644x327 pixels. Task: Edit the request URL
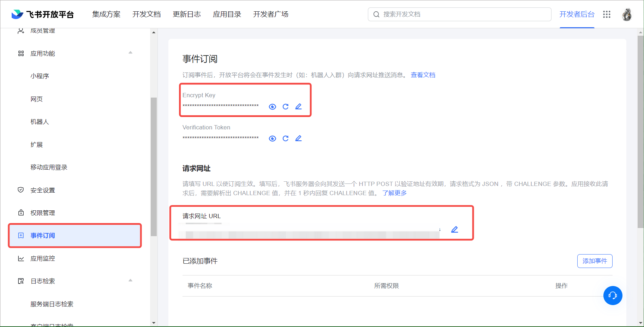[x=454, y=230]
